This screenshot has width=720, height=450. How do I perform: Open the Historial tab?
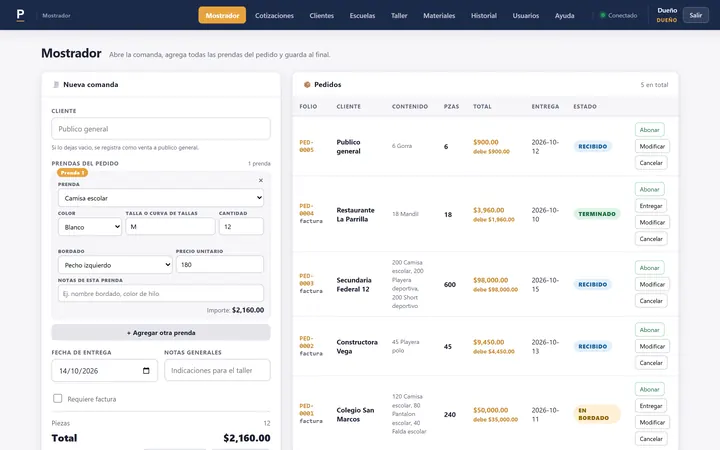(x=484, y=15)
